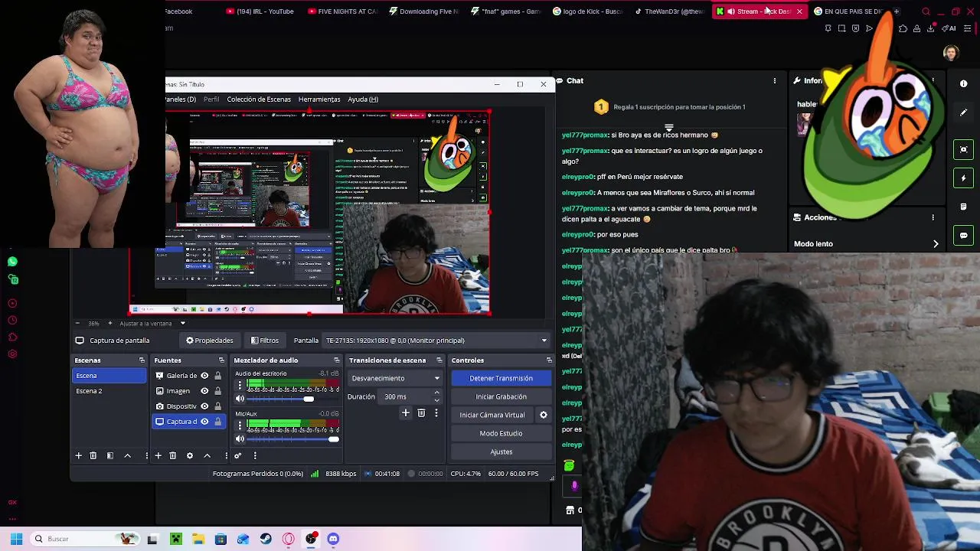This screenshot has width=980, height=551.
Task: Open virtual camera settings gear
Action: click(544, 415)
